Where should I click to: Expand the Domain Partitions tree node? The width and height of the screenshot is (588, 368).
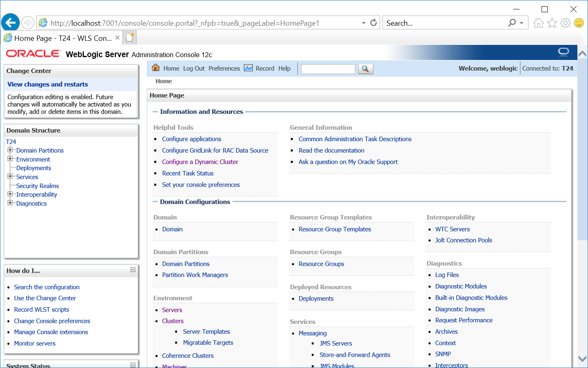click(x=10, y=150)
